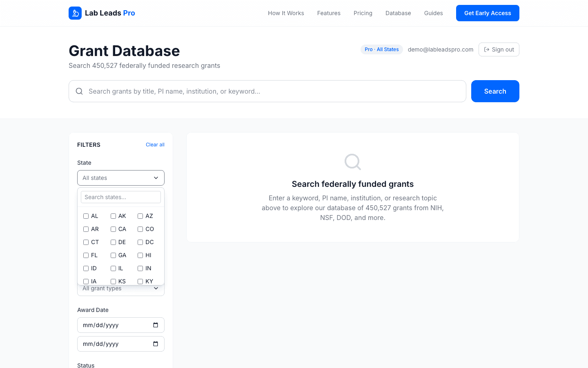Click the large magnifier icon in the results panel
This screenshot has width=588, height=368.
(x=353, y=162)
